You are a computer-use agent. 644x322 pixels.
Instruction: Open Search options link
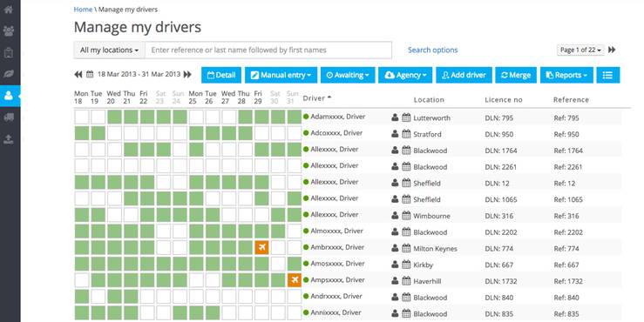coord(432,50)
